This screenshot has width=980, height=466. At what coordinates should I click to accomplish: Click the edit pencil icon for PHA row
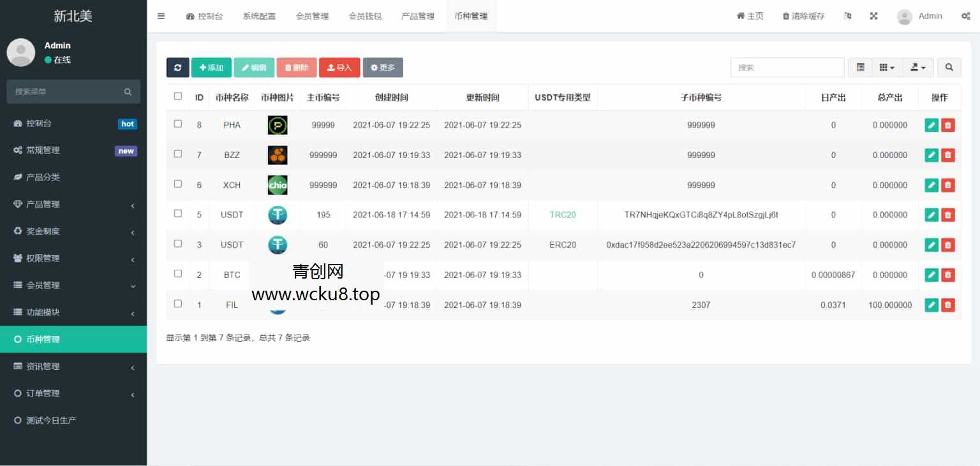[x=931, y=125]
